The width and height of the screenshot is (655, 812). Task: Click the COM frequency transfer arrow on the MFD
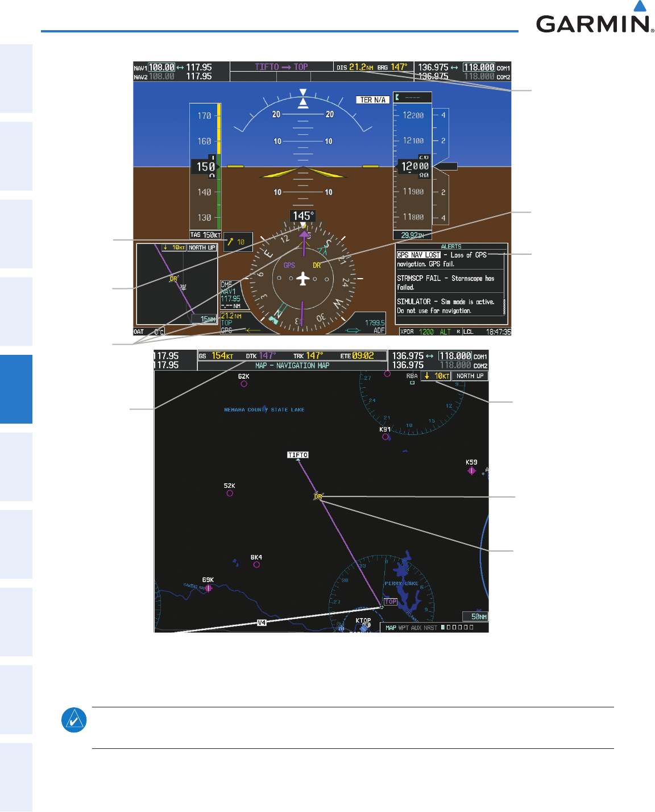coord(429,356)
